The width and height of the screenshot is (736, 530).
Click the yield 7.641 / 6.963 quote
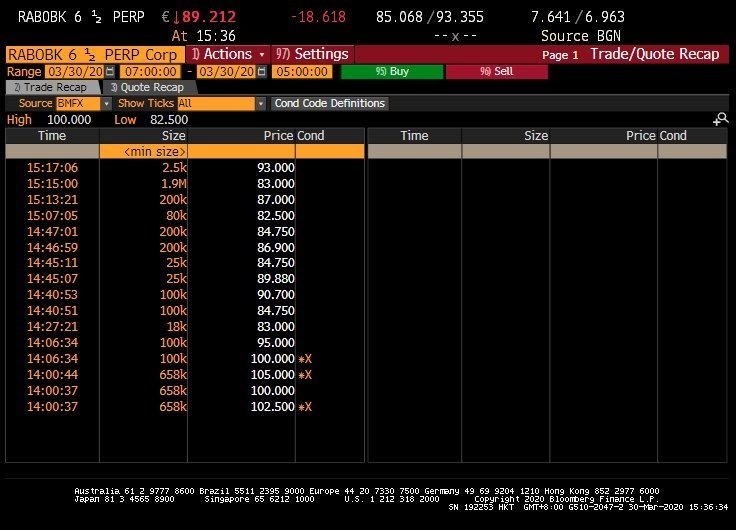pyautogui.click(x=578, y=17)
